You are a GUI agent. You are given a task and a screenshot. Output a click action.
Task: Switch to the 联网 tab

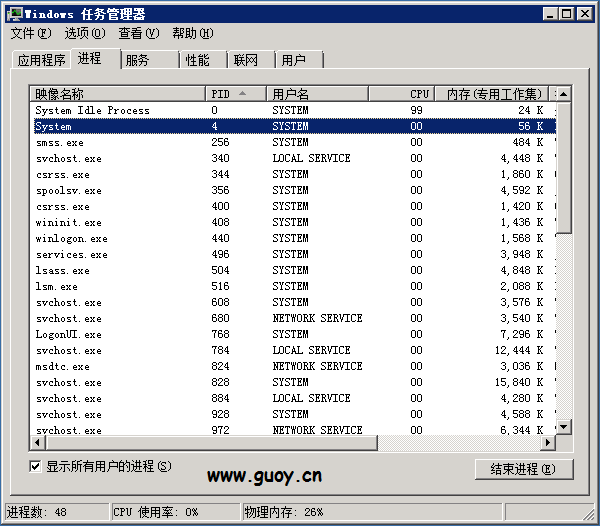click(x=251, y=60)
